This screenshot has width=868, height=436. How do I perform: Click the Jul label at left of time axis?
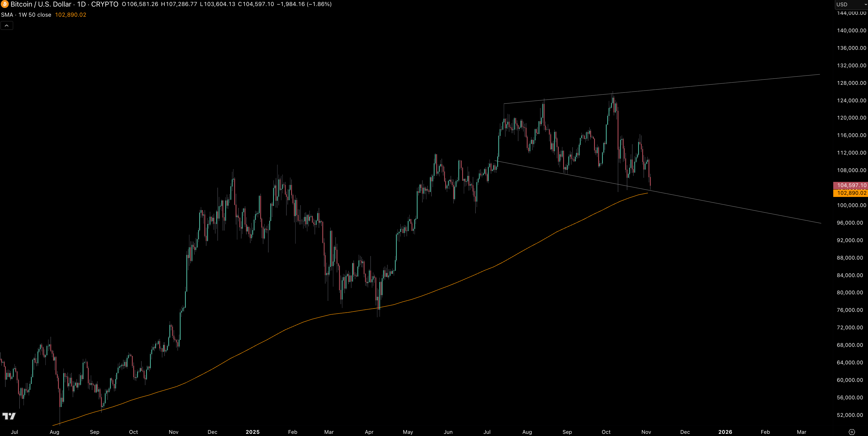14,432
